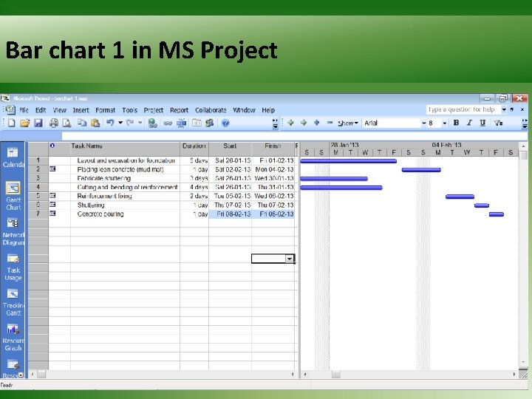The width and height of the screenshot is (532, 399).
Task: Switch to Calendar view in View Bar
Action: (x=13, y=157)
